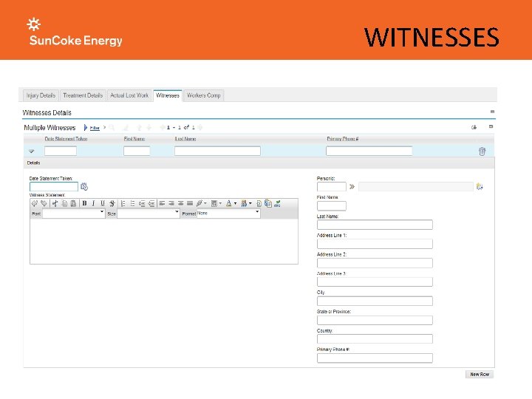
Task: Click the increase indent icon
Action: (x=151, y=203)
